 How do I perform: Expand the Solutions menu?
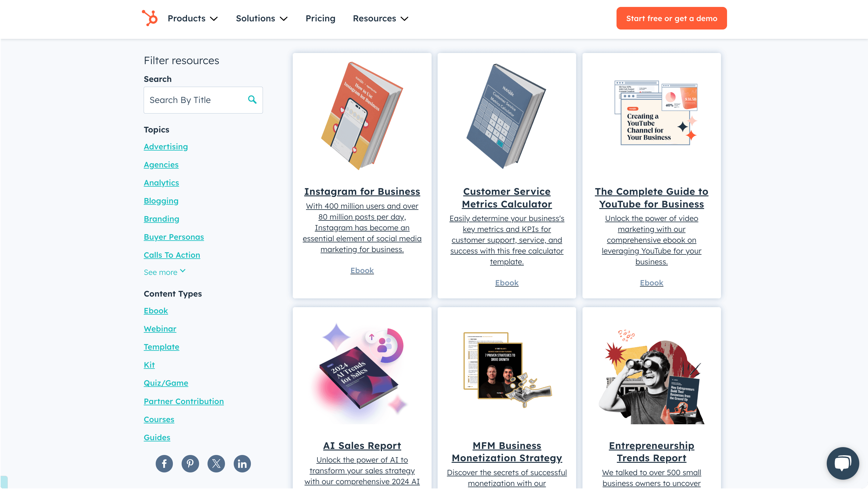[262, 19]
